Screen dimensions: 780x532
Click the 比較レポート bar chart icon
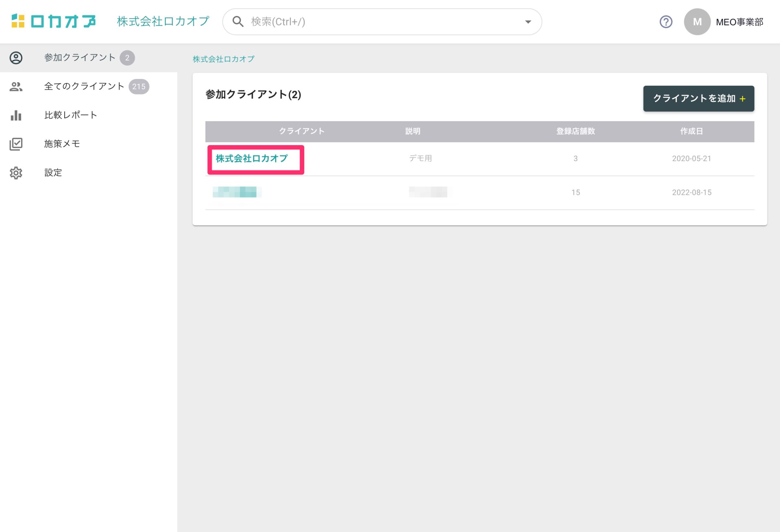click(16, 115)
